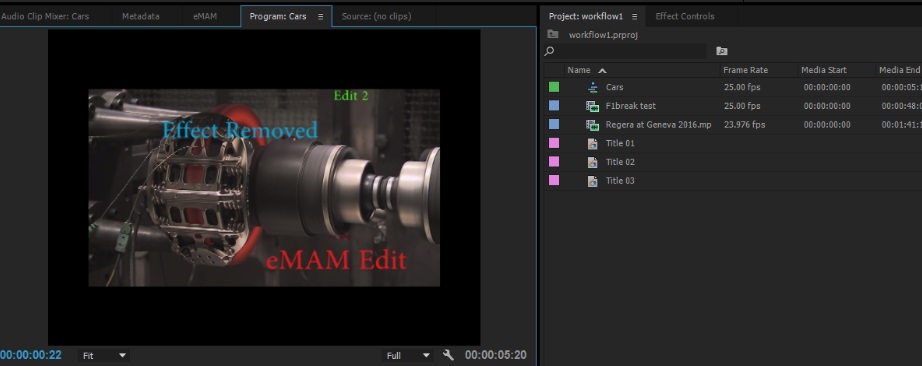
Task: Open the Fit zoom level dropdown
Action: click(x=104, y=355)
